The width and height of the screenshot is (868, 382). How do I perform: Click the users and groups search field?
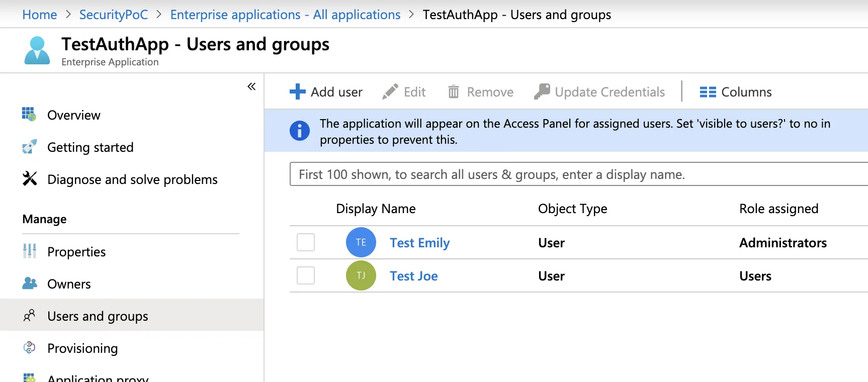[x=578, y=174]
